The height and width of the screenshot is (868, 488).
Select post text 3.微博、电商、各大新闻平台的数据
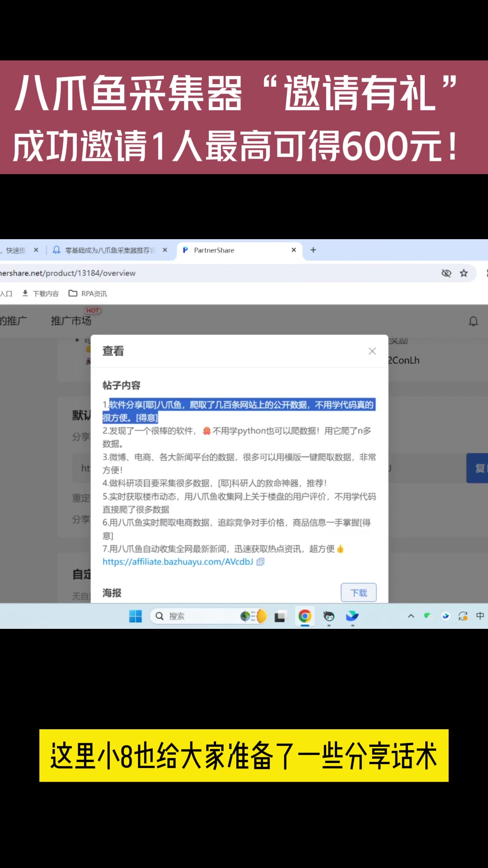point(239,463)
